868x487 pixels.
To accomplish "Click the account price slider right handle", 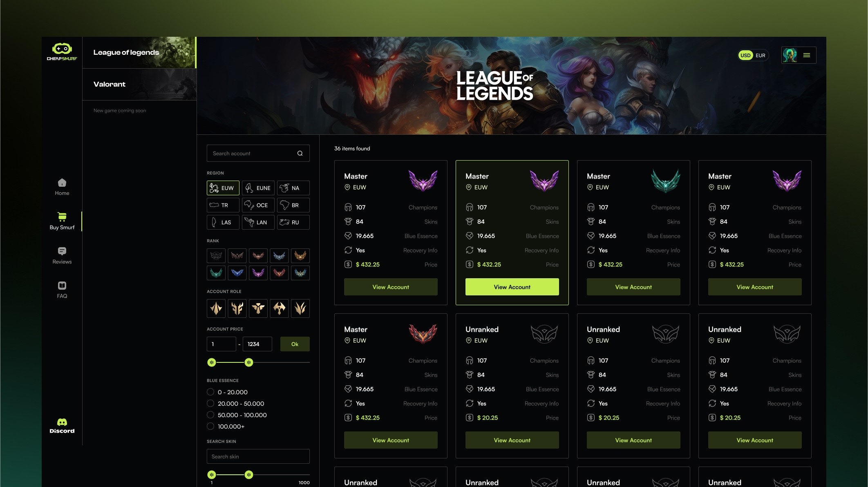I will pyautogui.click(x=249, y=362).
